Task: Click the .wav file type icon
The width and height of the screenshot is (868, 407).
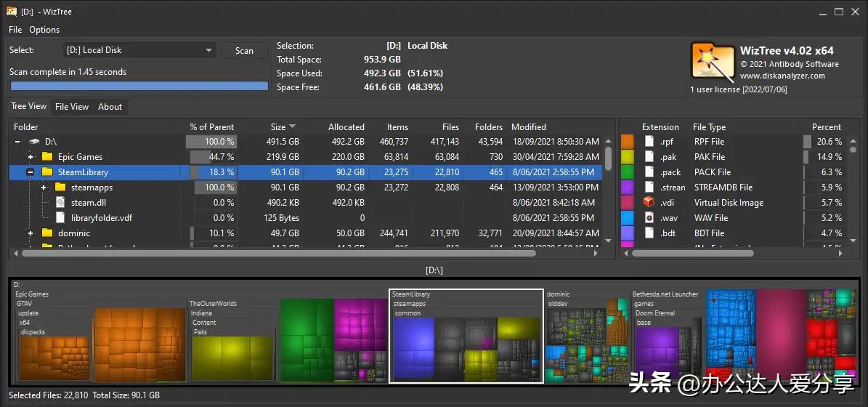Action: [649, 218]
